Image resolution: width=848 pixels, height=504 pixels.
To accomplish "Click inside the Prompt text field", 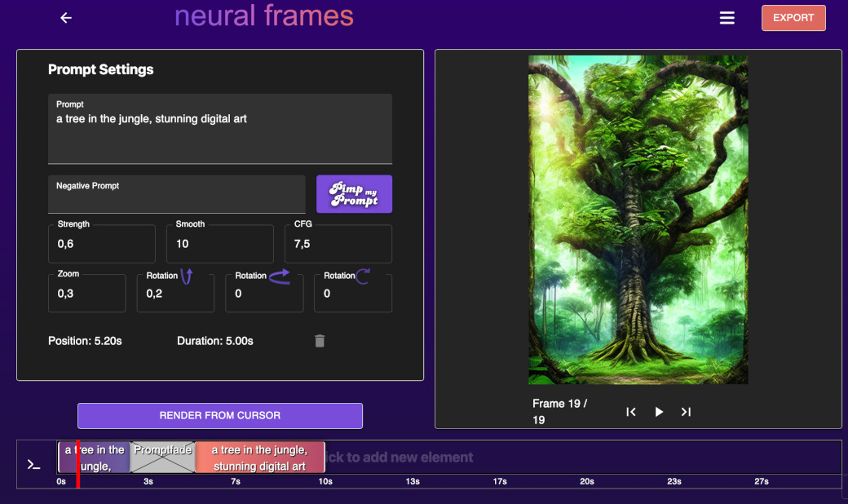I will pyautogui.click(x=219, y=130).
